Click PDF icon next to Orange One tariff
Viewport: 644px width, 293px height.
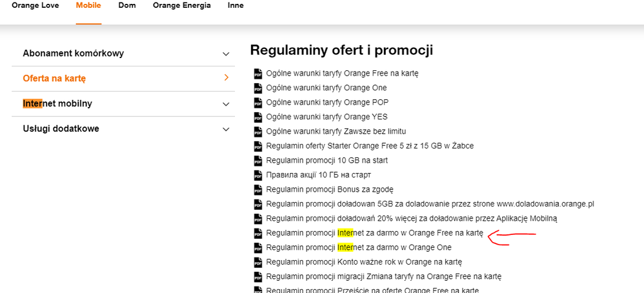[x=258, y=88]
